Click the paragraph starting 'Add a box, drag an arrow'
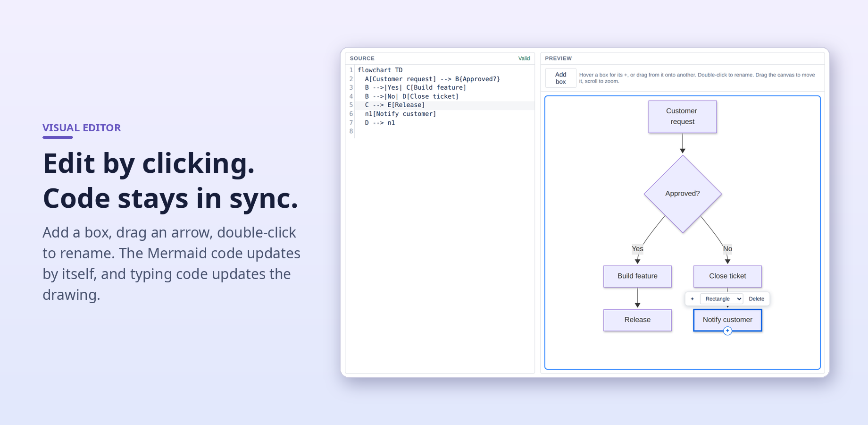 (x=171, y=263)
